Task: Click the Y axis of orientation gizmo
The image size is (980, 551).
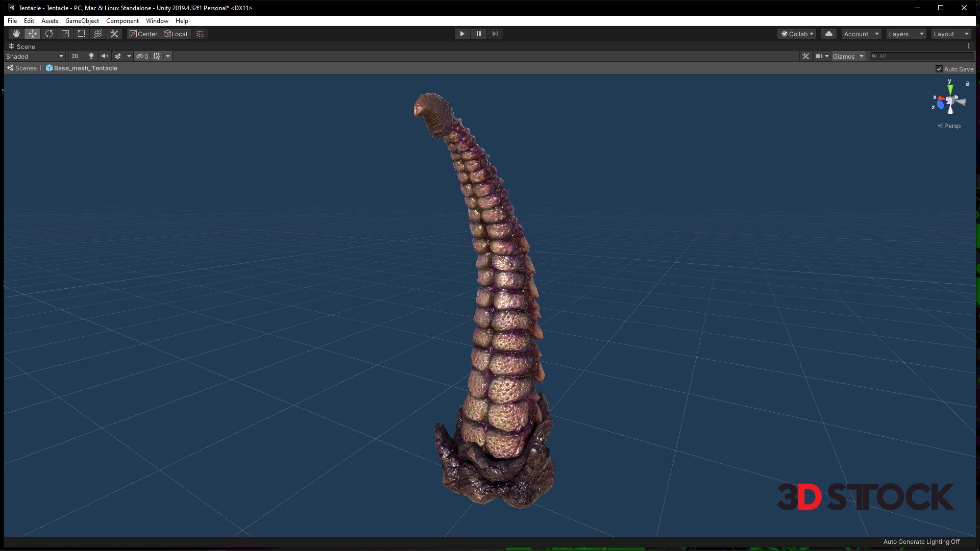Action: click(950, 88)
